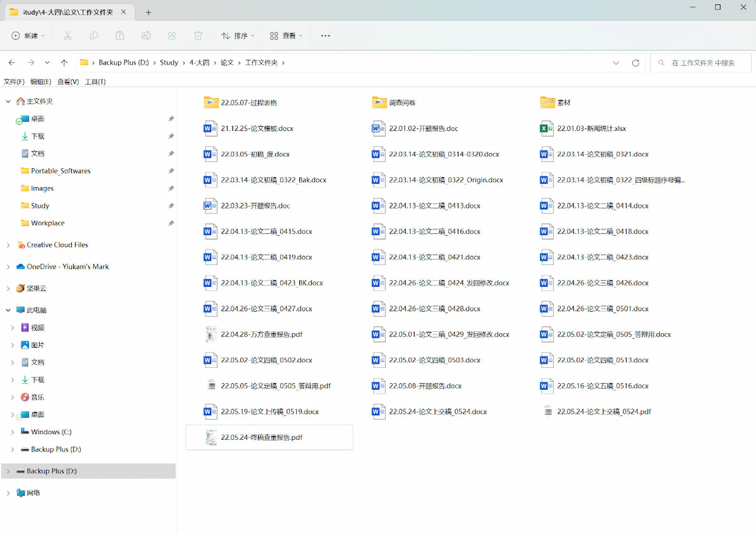
Task: Click the Refresh button beside address bar
Action: 635,63
